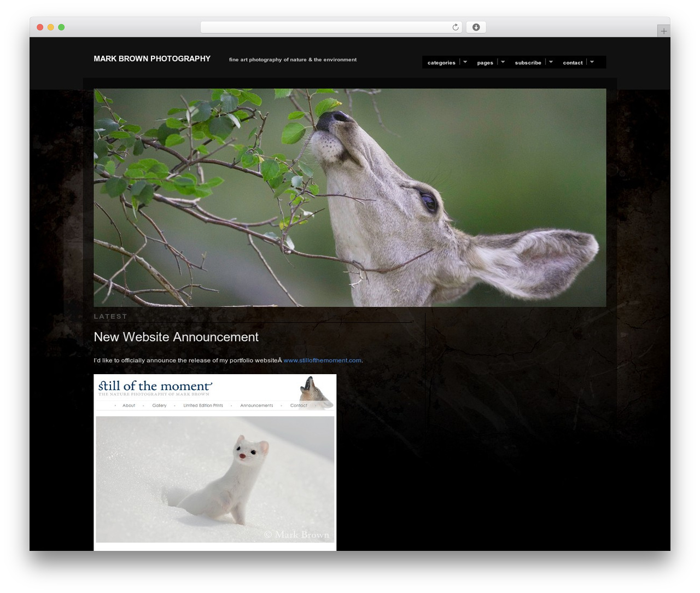Open the categories menu item

[x=441, y=63]
